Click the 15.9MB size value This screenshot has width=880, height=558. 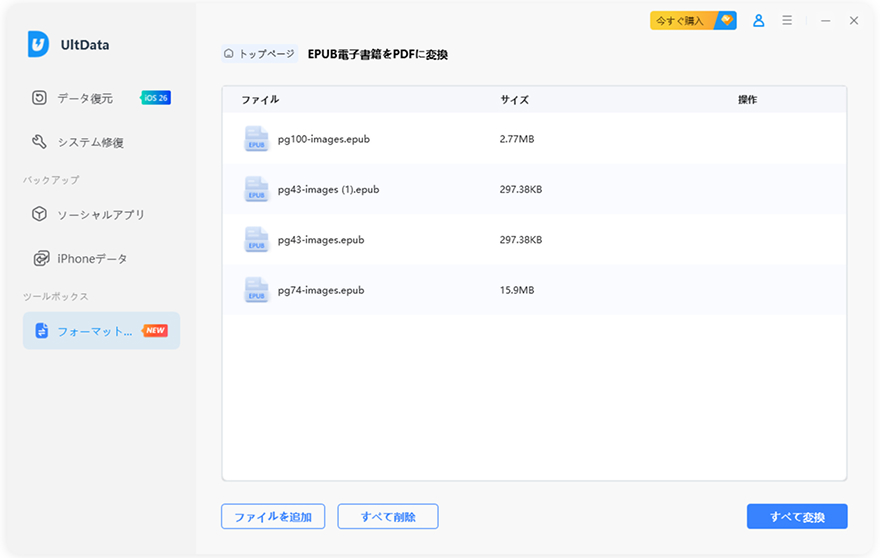(517, 290)
